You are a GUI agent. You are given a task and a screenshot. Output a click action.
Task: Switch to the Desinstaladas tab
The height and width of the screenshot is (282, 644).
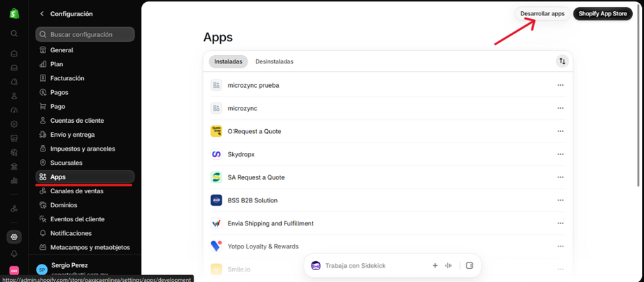pyautogui.click(x=274, y=61)
